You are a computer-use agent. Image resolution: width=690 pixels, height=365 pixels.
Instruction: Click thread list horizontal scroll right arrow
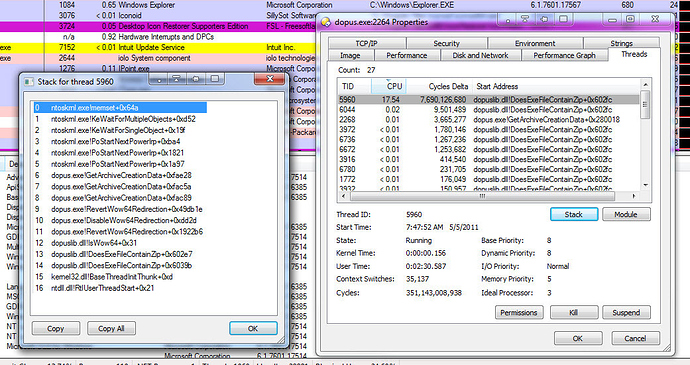pos(634,196)
